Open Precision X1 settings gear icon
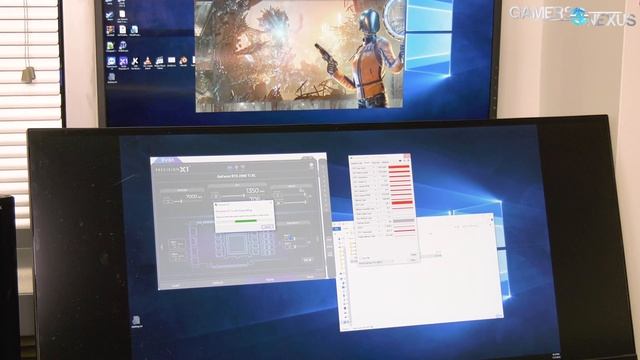640x360 pixels. click(x=311, y=165)
